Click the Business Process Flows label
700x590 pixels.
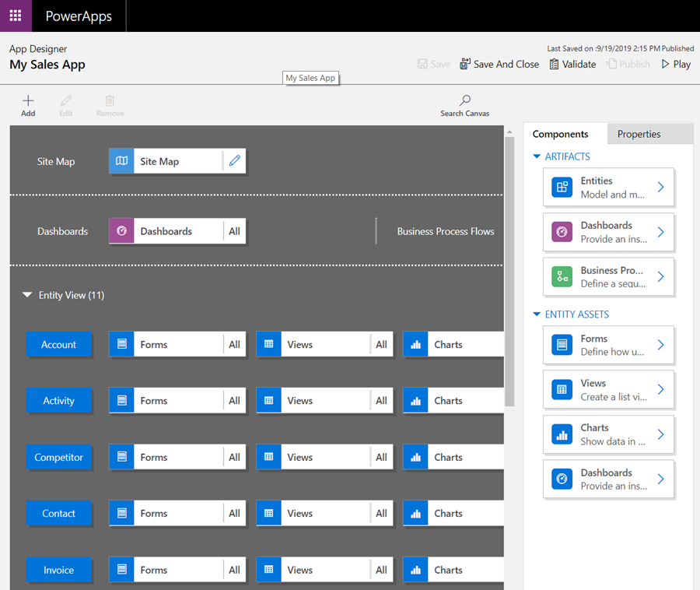tap(446, 231)
